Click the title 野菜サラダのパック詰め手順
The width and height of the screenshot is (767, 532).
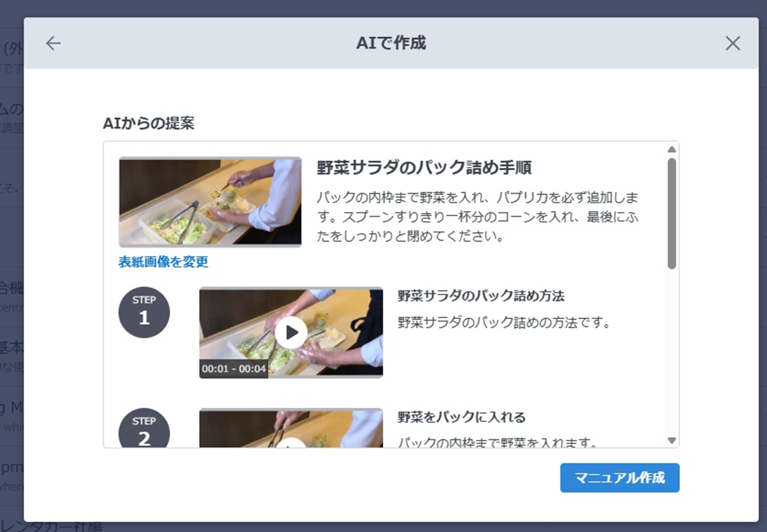coord(424,167)
